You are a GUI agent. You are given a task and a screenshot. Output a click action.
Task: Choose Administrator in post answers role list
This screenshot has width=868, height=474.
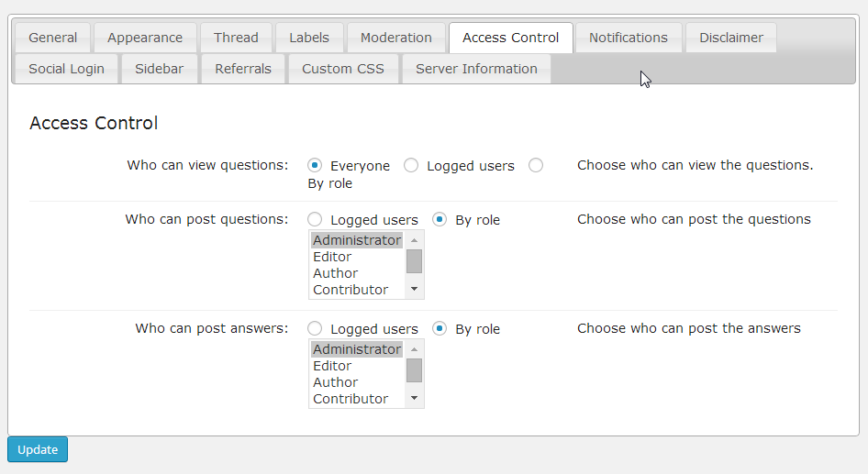pyautogui.click(x=356, y=349)
